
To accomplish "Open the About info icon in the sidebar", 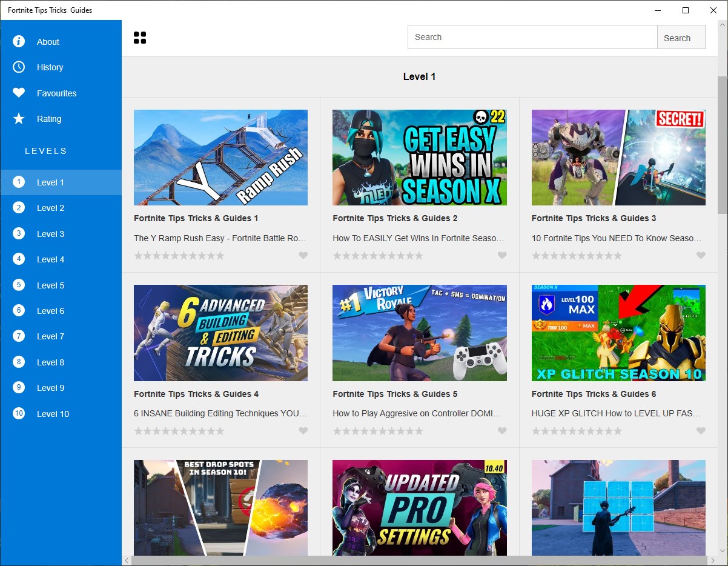I will click(x=19, y=41).
